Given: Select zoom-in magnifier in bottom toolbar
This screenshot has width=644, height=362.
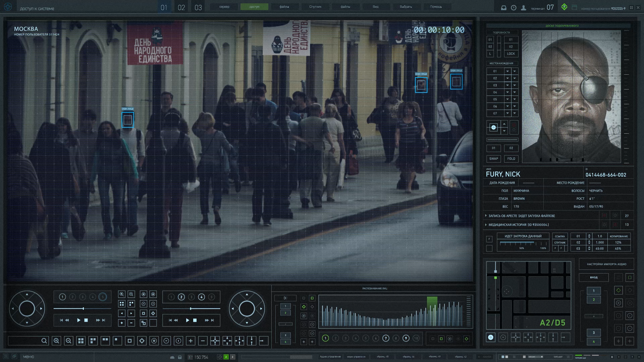Looking at the screenshot, I should click(56, 341).
